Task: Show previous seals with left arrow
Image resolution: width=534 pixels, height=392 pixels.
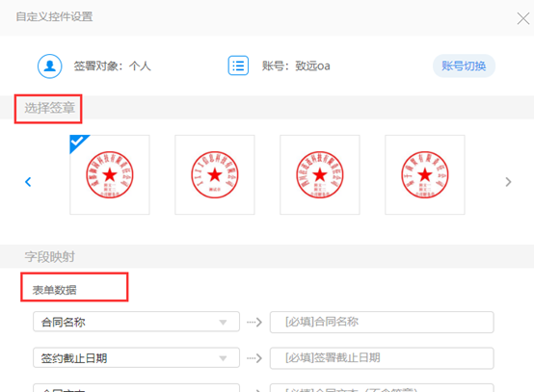Action: click(x=28, y=182)
